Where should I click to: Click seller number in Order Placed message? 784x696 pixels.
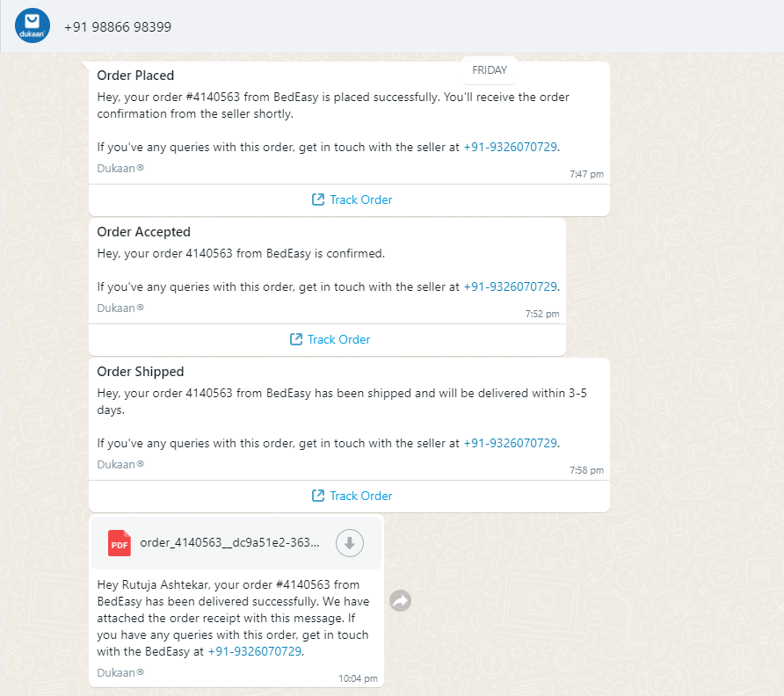(x=510, y=147)
